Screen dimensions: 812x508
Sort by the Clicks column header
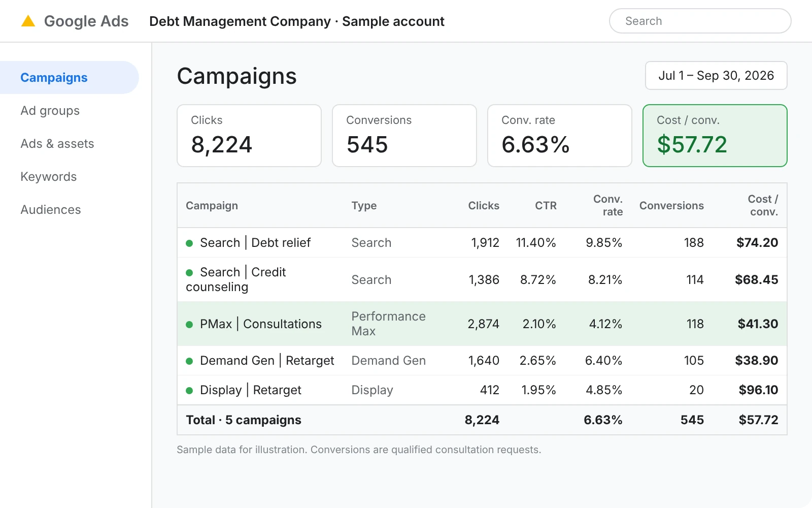[x=484, y=205]
